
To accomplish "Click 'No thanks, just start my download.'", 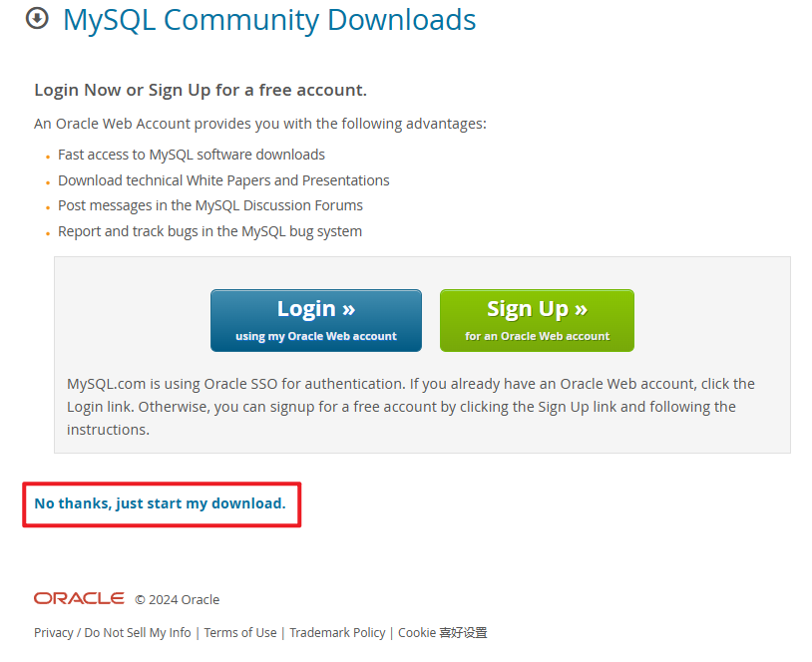I will click(160, 503).
